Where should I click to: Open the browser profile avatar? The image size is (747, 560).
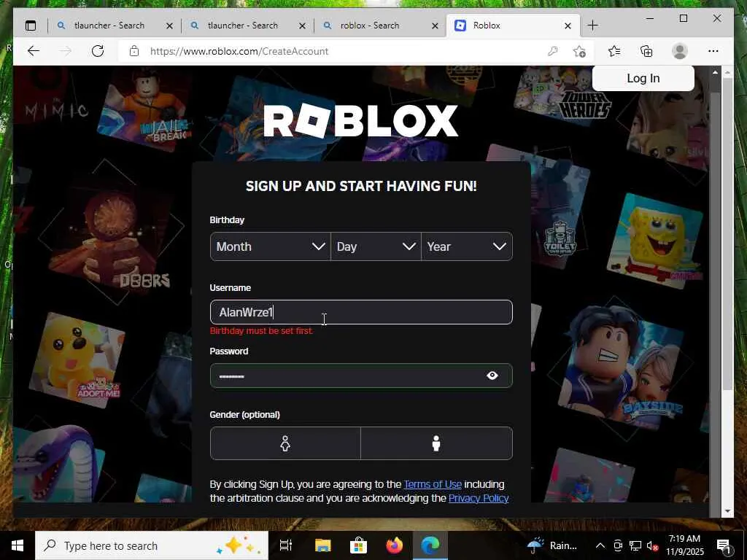[x=679, y=51]
